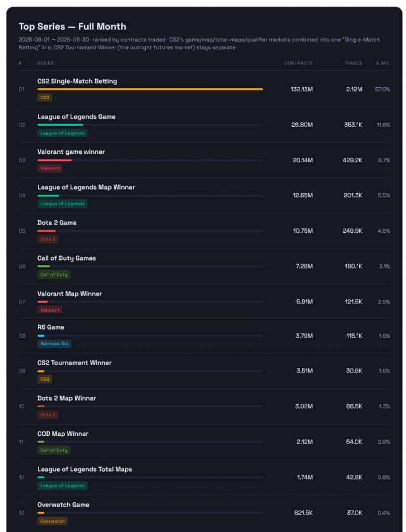Select Dota 2 Game title
The height and width of the screenshot is (532, 406).
tap(57, 222)
